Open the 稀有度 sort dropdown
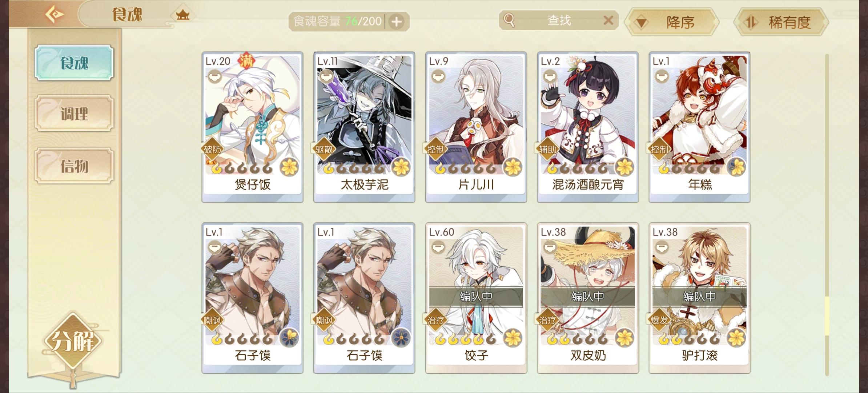The image size is (868, 393). pyautogui.click(x=781, y=22)
